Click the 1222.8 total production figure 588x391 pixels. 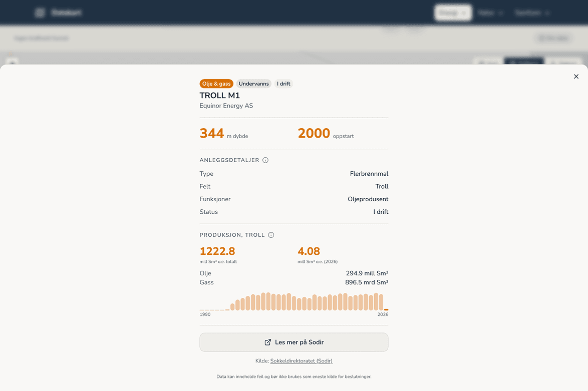click(x=217, y=251)
